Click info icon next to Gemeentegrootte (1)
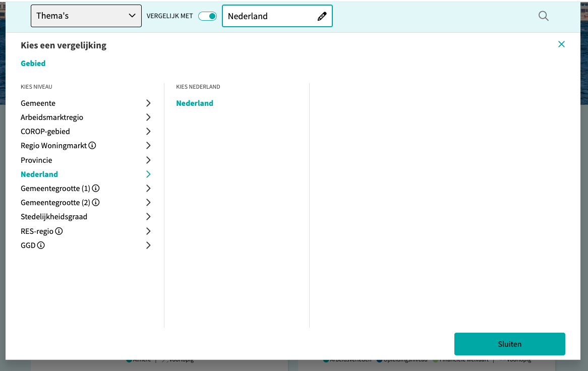 point(96,189)
